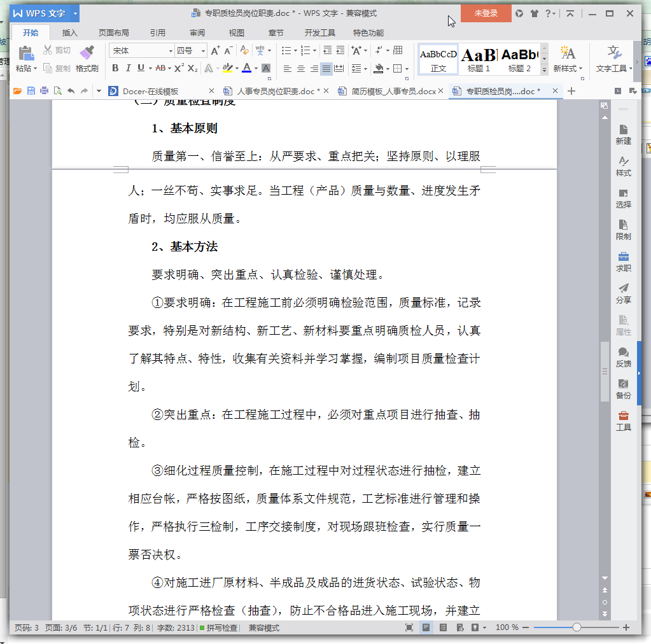Click the character shading A icon
The width and height of the screenshot is (651, 644).
pyautogui.click(x=266, y=68)
